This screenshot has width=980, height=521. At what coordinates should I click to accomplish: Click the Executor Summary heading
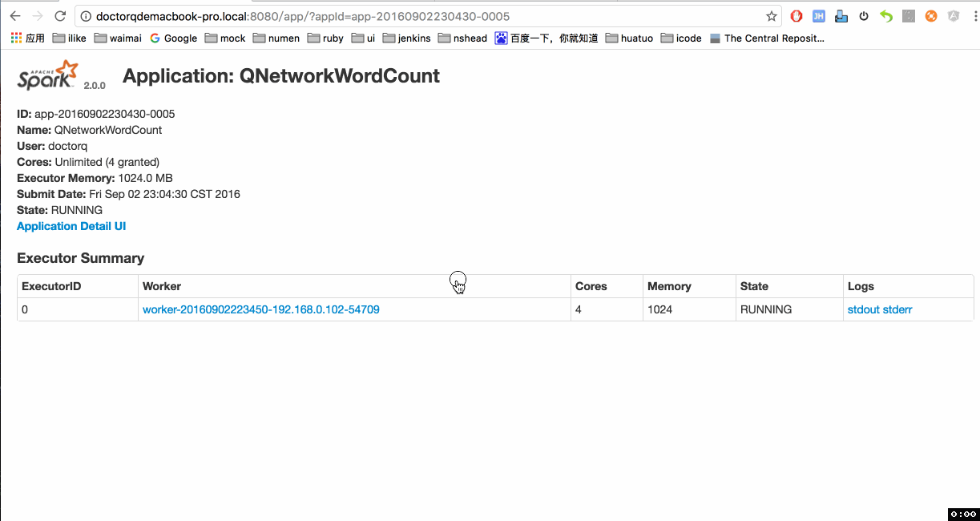[x=81, y=258]
